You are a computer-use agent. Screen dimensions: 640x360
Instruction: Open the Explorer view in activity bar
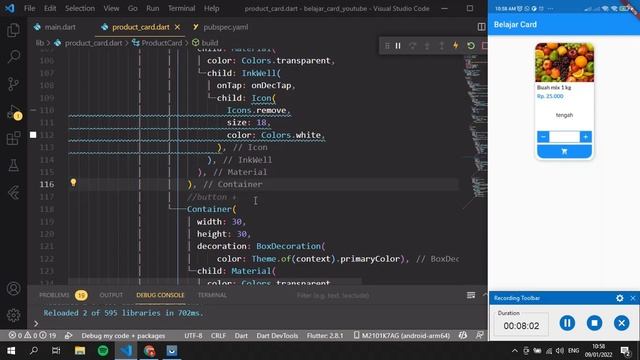(x=13, y=30)
